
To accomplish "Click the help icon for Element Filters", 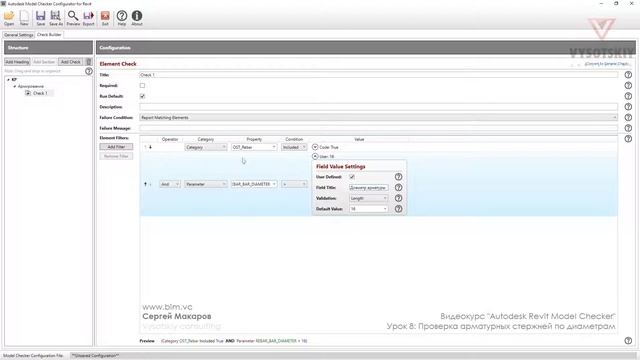I will (x=628, y=139).
